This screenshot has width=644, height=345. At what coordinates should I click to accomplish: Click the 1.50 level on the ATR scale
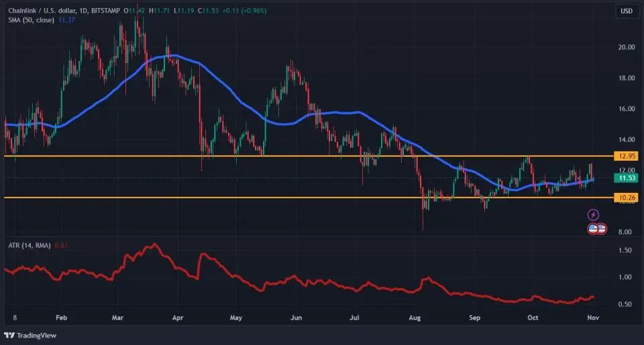pos(625,250)
